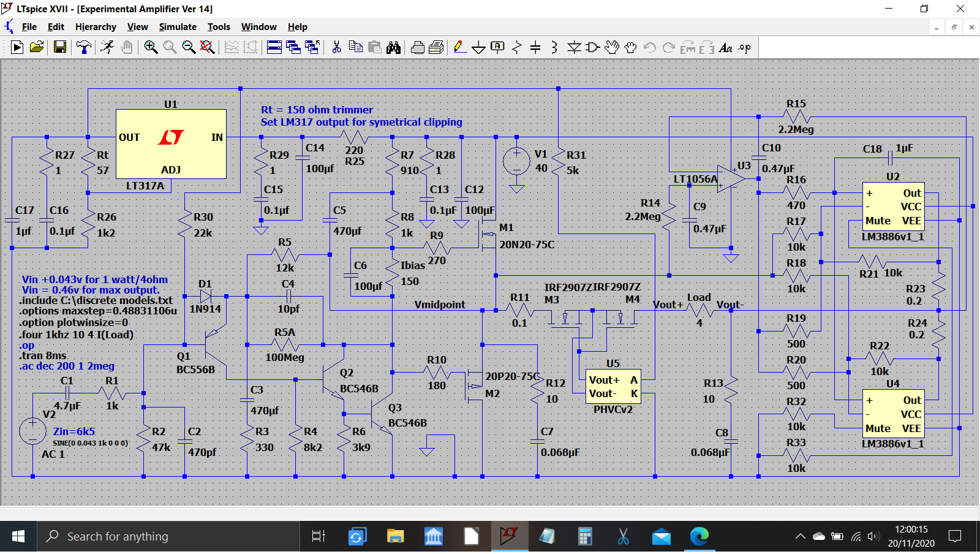980x554 pixels.
Task: Click the '.four 1khz 10 4 I(Load)' directive
Action: (77, 335)
